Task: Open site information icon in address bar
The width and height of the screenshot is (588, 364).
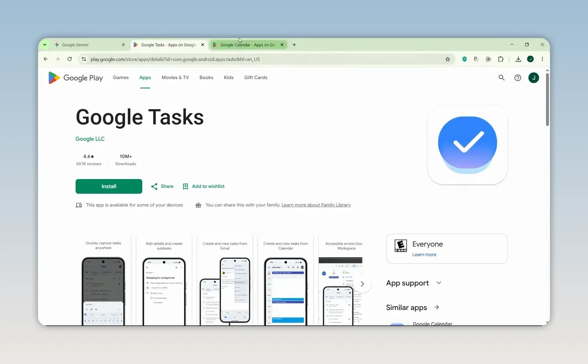Action: (84, 59)
